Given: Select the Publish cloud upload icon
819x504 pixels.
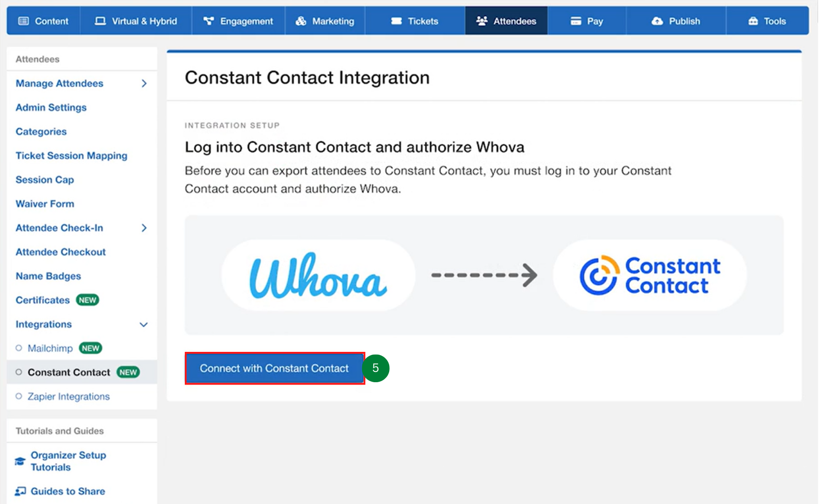Looking at the screenshot, I should coord(658,21).
